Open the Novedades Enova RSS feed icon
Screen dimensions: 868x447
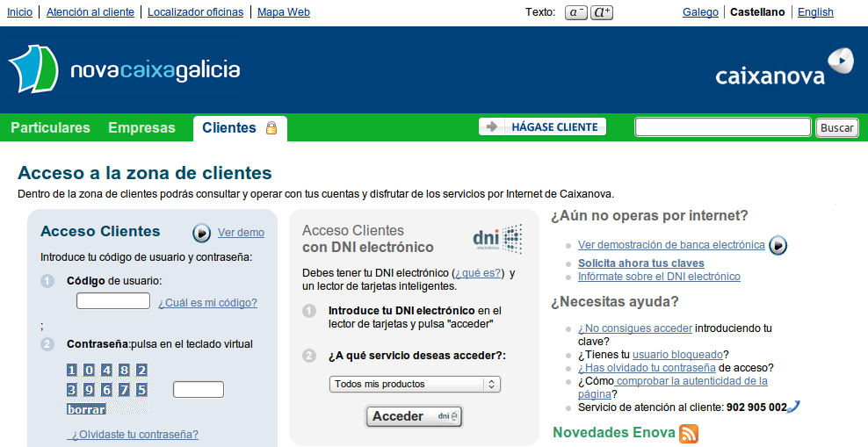[689, 433]
